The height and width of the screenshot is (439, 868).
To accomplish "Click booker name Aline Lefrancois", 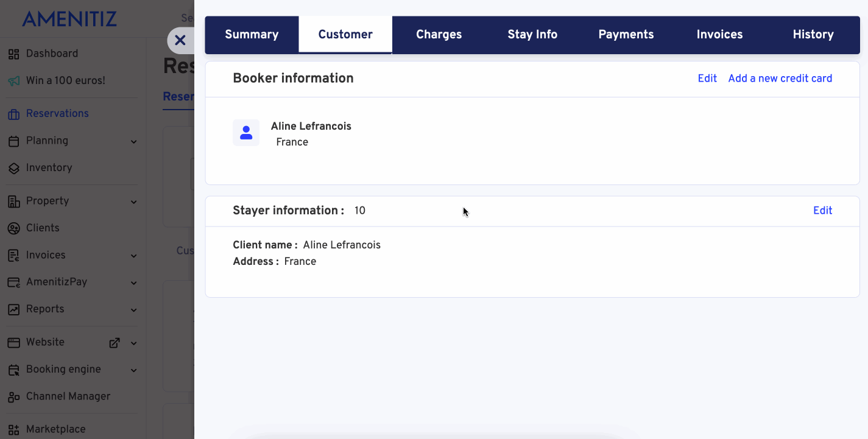I will [x=311, y=126].
